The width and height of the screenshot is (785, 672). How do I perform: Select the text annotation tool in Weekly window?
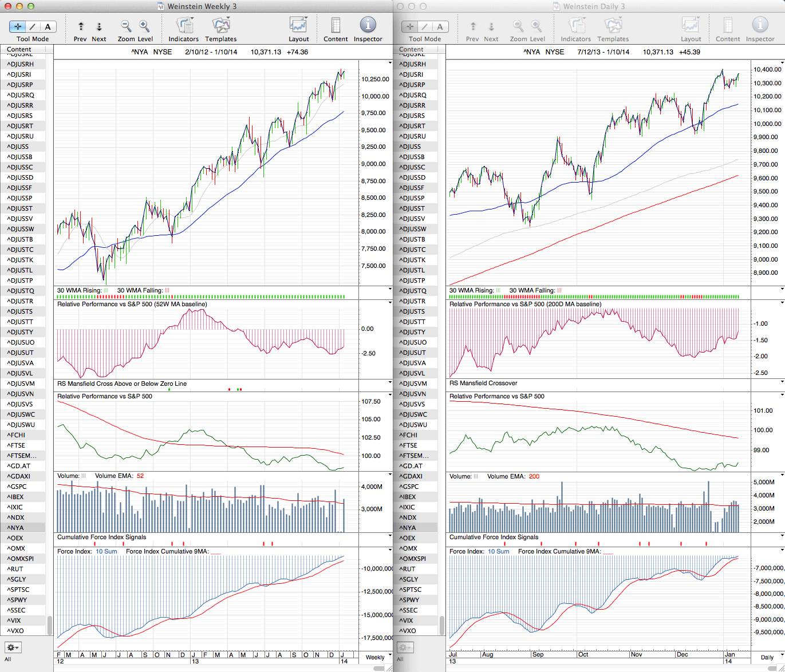click(48, 26)
